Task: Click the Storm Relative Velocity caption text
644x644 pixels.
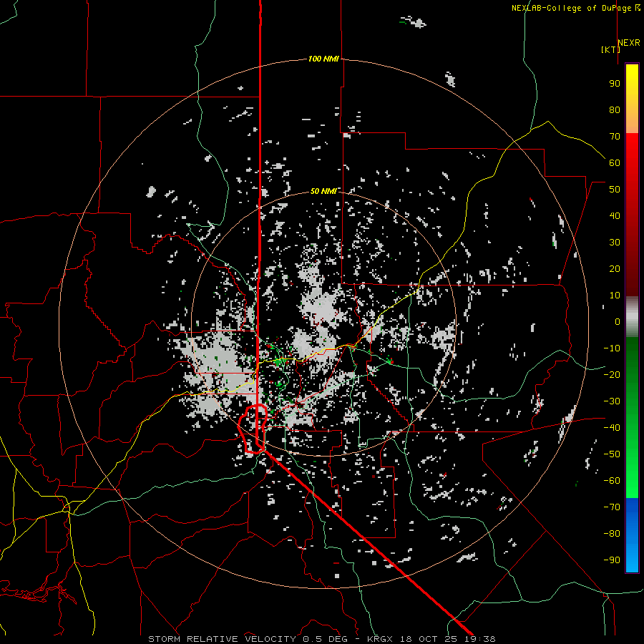Action: 321,639
